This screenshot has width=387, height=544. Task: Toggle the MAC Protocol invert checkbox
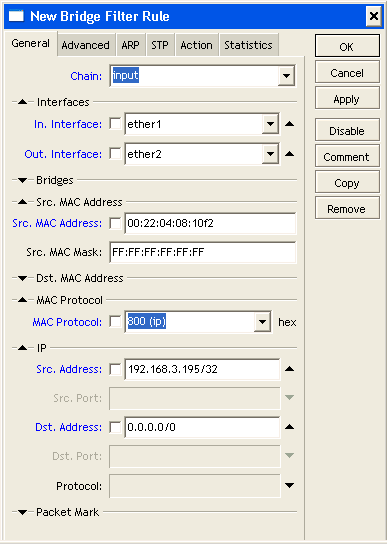[x=115, y=322]
